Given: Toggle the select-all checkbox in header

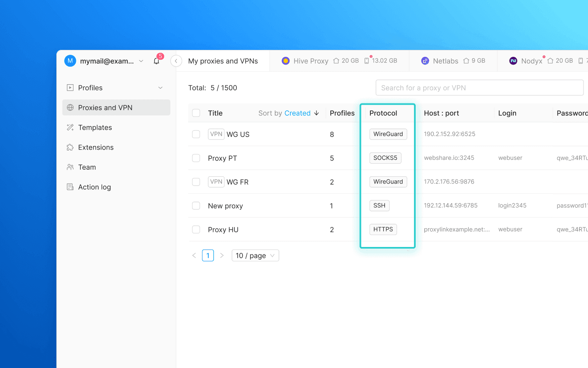Looking at the screenshot, I should pyautogui.click(x=196, y=113).
